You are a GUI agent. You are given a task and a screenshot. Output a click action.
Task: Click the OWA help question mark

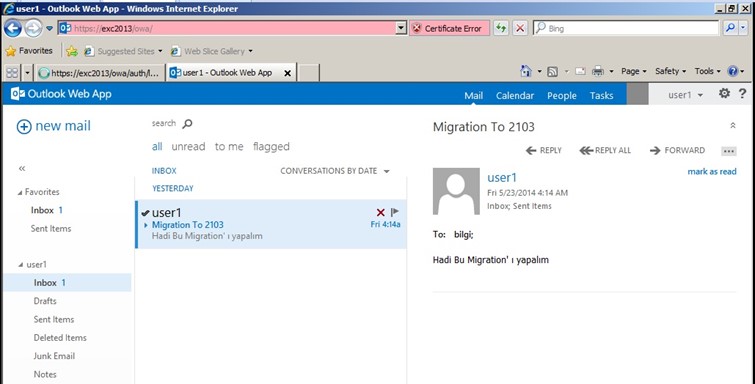click(x=742, y=93)
